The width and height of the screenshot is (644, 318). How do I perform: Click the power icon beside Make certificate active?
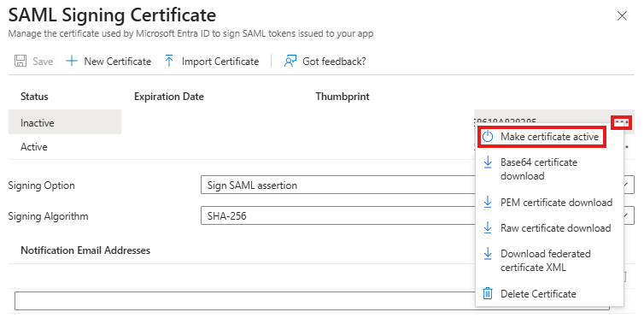[x=488, y=137]
